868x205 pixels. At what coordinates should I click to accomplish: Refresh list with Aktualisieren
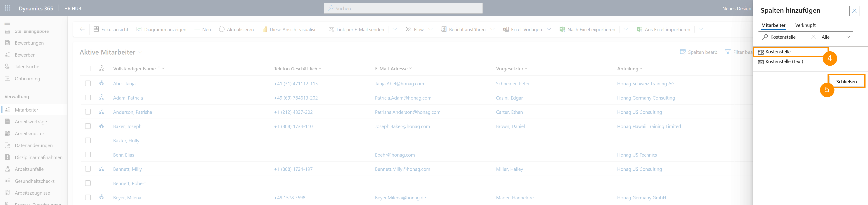pyautogui.click(x=236, y=29)
